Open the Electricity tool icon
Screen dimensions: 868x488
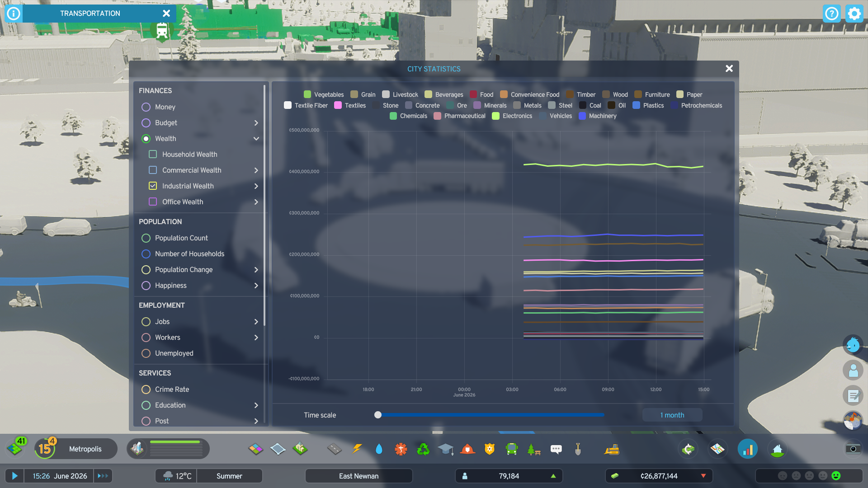(357, 449)
